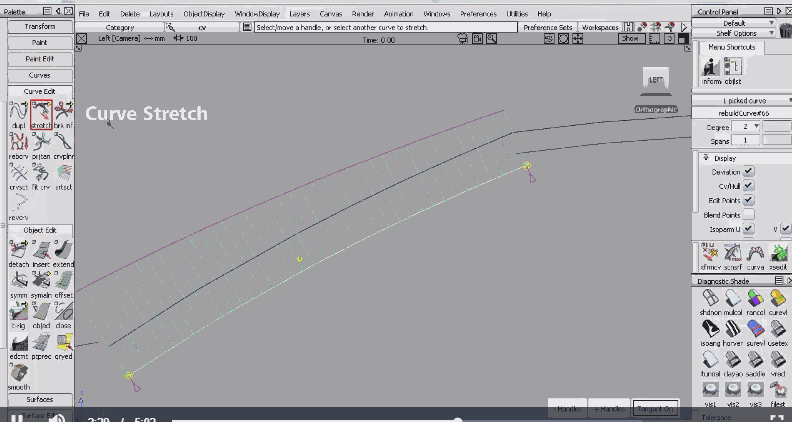Open the picked curve dropdown

(741, 101)
